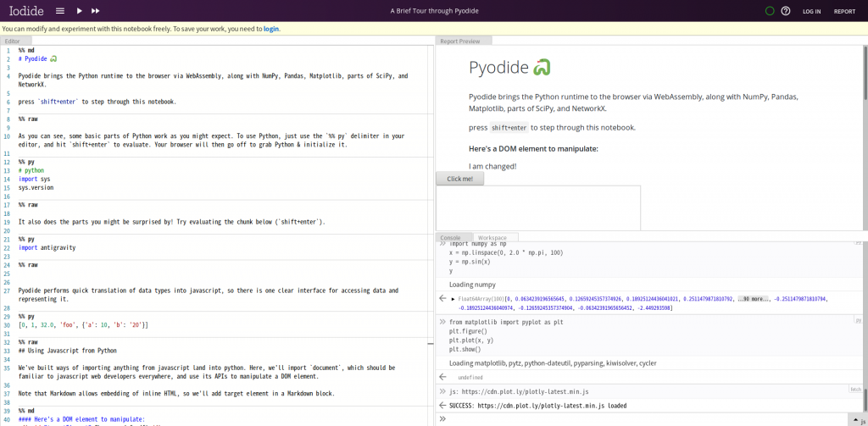The height and width of the screenshot is (426, 868).
Task: Click the 'Loading matplotlib, pytz' console message
Action: click(553, 363)
